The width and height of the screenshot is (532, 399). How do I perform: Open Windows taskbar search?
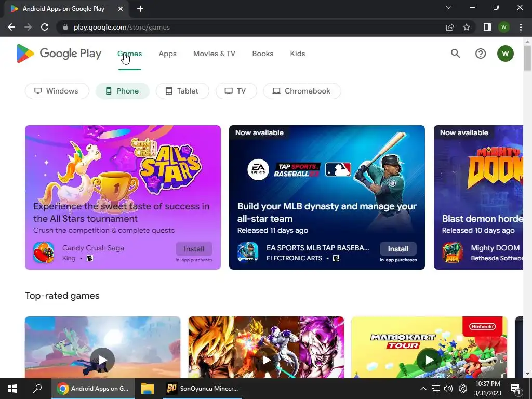pyautogui.click(x=37, y=389)
